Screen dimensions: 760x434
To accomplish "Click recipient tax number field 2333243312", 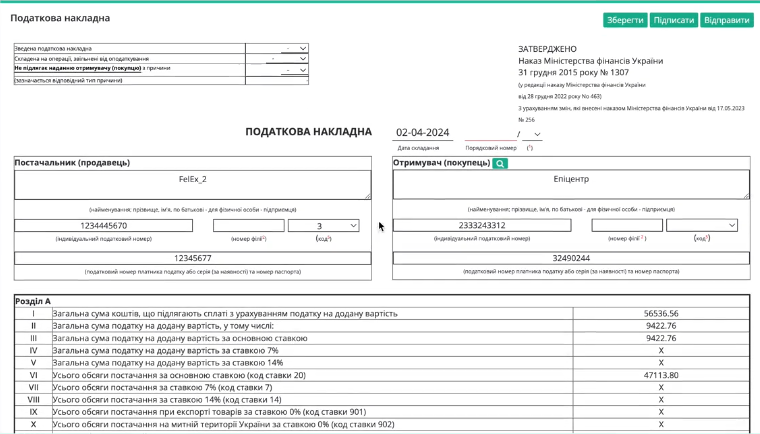I will [482, 225].
